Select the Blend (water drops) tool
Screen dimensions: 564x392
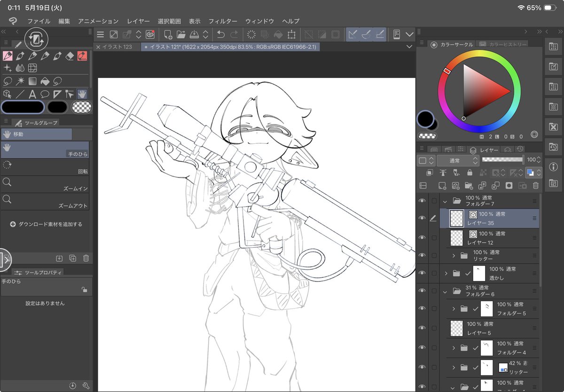click(x=20, y=68)
